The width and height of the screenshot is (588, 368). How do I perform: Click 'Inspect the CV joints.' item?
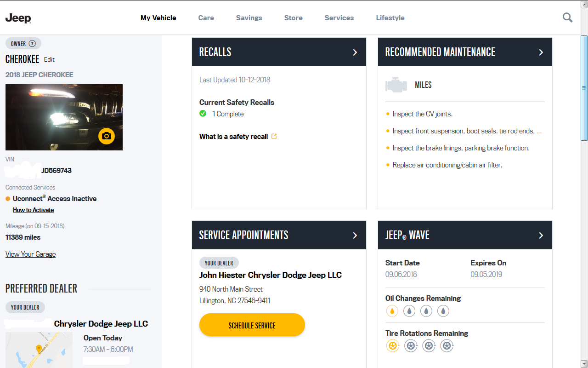(423, 114)
